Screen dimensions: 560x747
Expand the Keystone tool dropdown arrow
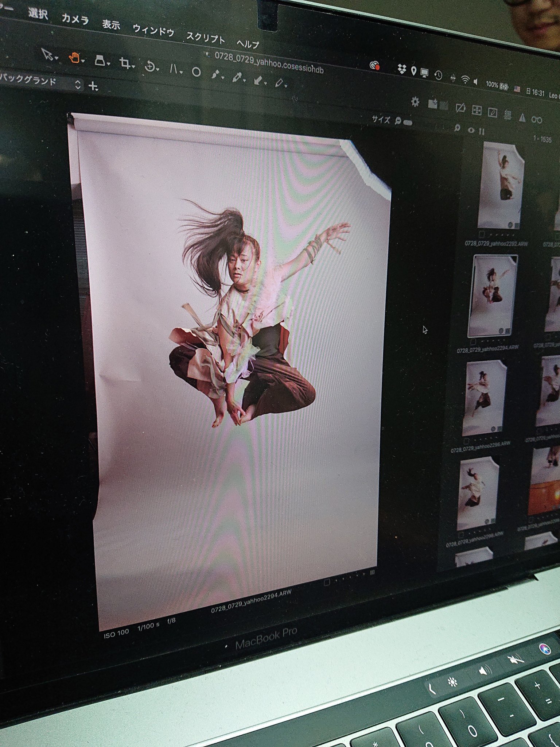click(x=109, y=64)
